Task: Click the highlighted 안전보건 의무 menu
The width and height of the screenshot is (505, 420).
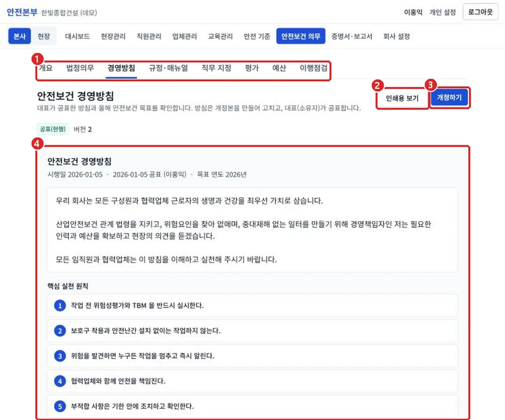Action: coord(301,36)
